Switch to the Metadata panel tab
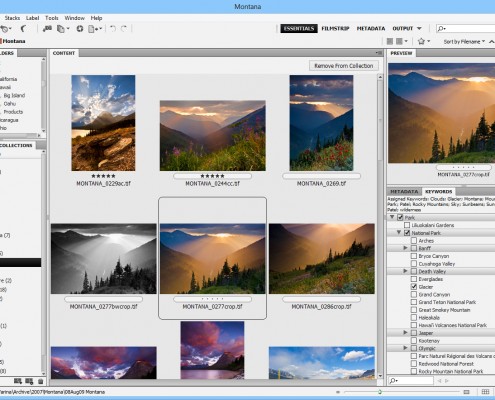This screenshot has width=495, height=400. pyautogui.click(x=404, y=192)
